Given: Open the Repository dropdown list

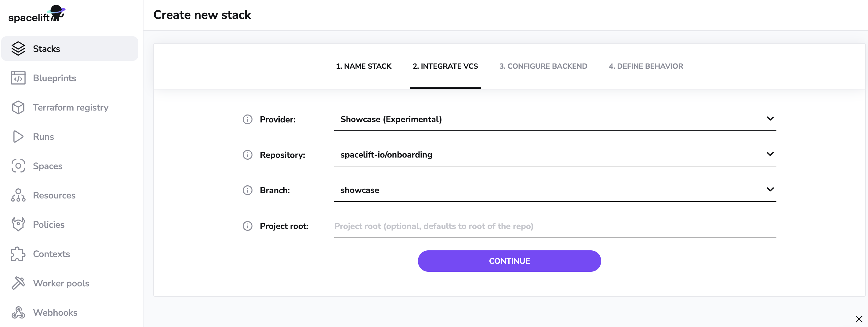Looking at the screenshot, I should 770,154.
